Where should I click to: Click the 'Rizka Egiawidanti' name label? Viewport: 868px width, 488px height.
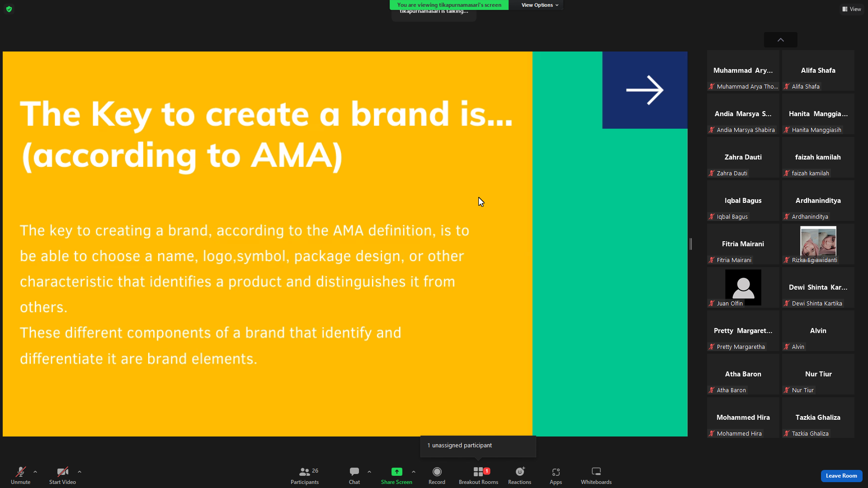tap(815, 260)
